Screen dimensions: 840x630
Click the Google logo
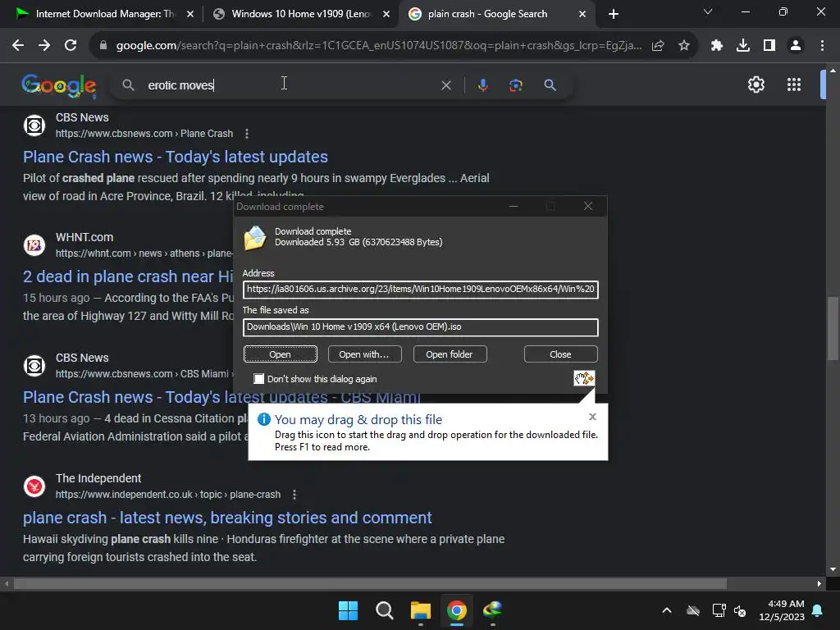[59, 85]
